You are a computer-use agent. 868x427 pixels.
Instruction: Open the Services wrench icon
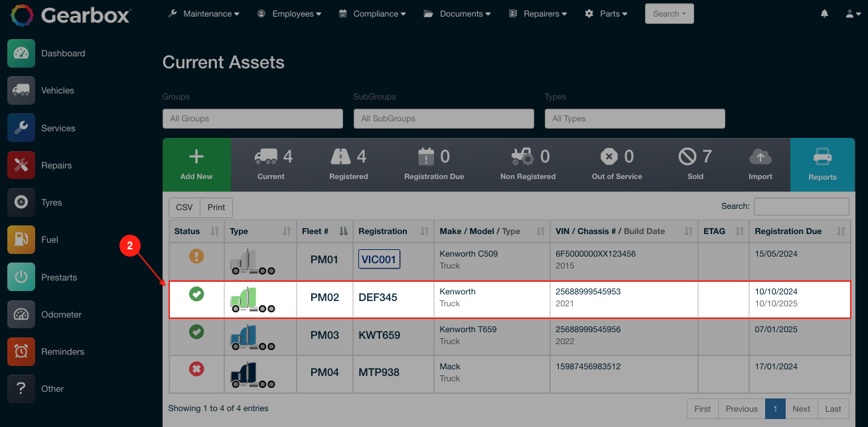(x=21, y=128)
